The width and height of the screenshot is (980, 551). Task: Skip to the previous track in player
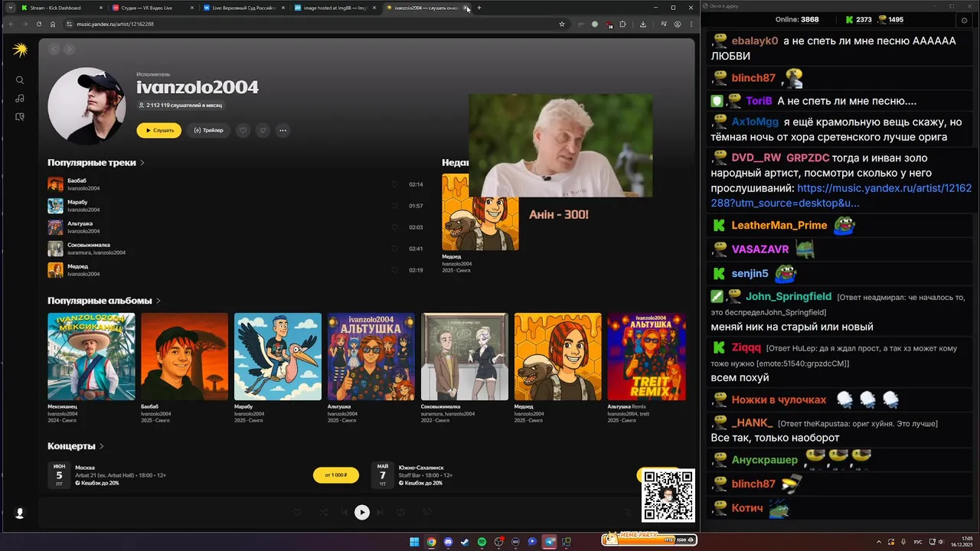[345, 513]
